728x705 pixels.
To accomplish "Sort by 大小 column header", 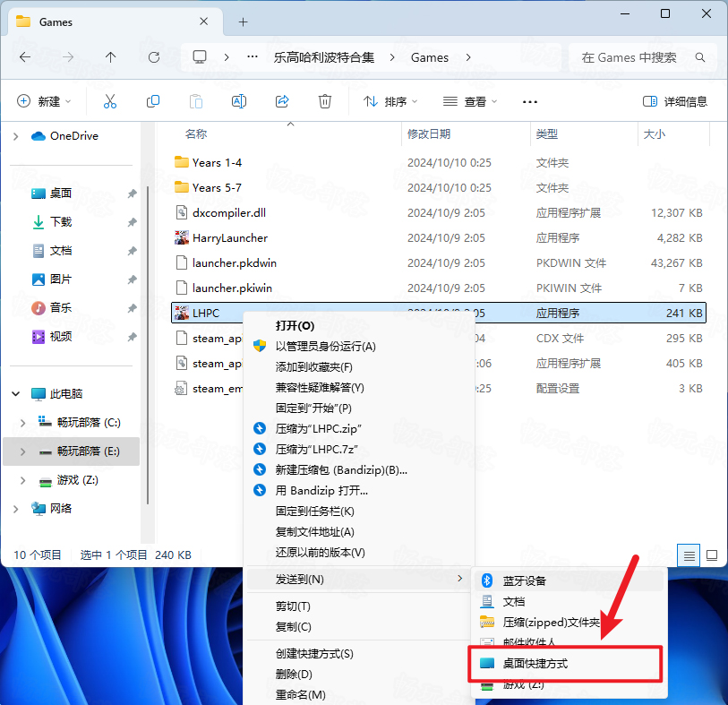I will pyautogui.click(x=655, y=134).
